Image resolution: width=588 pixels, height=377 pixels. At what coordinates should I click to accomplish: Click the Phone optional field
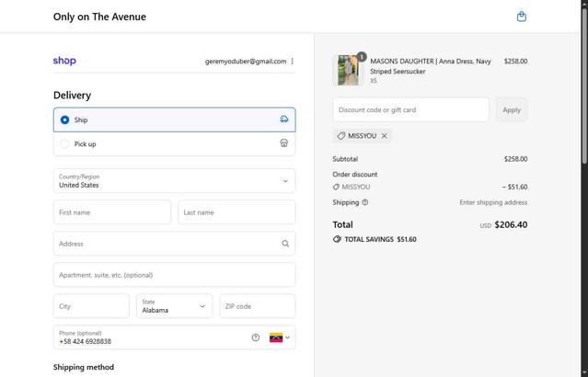coord(174,337)
